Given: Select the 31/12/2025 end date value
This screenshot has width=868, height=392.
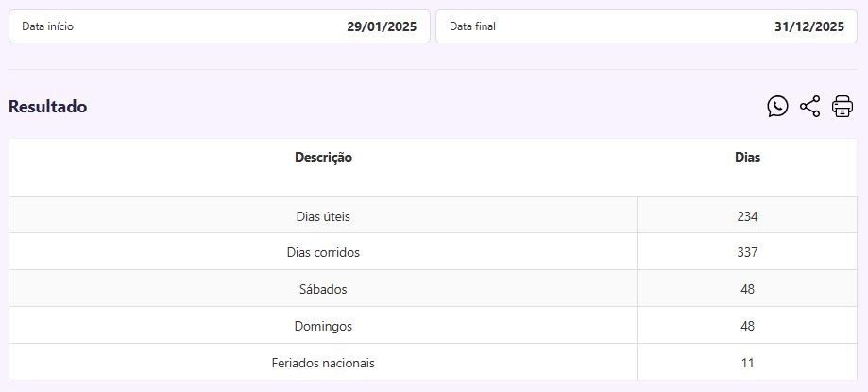Looking at the screenshot, I should pos(808,26).
